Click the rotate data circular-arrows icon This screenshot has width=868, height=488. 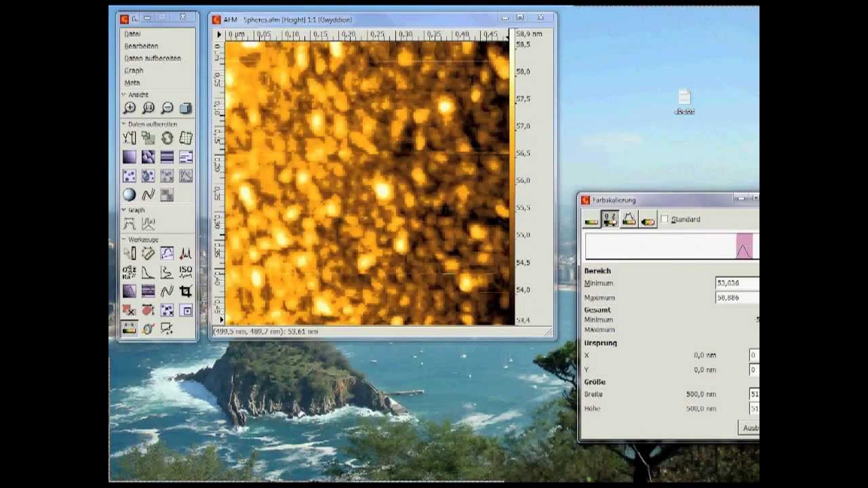167,138
